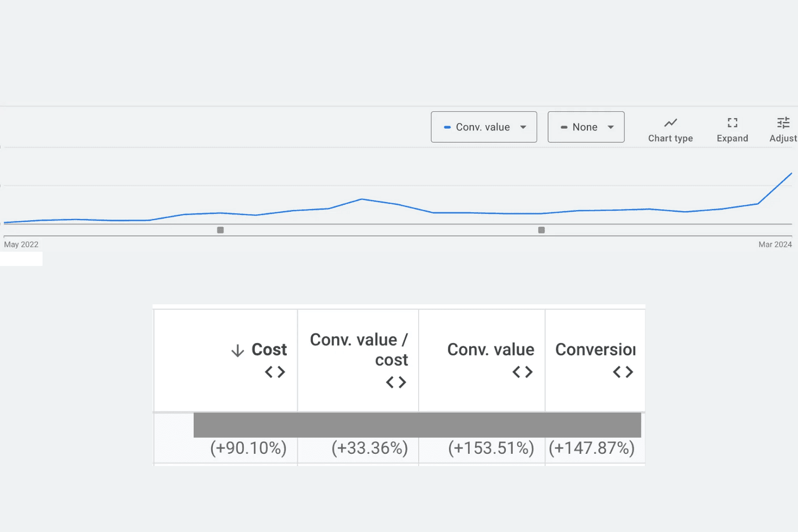Open the Adjust chart settings
This screenshot has width=798, height=532.
[783, 128]
